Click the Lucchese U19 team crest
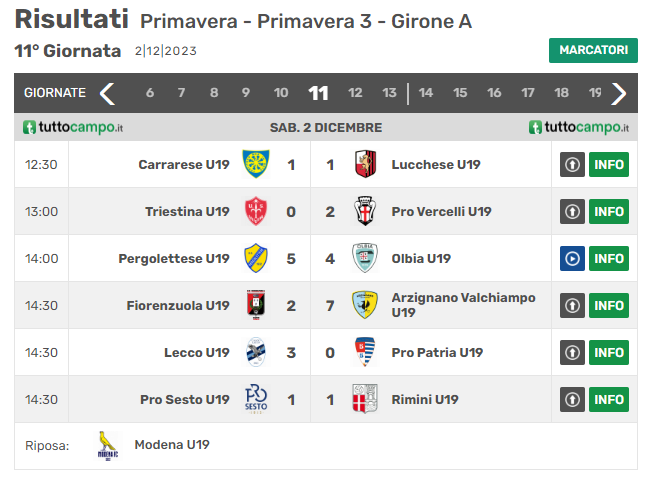The image size is (658, 481). (x=365, y=164)
